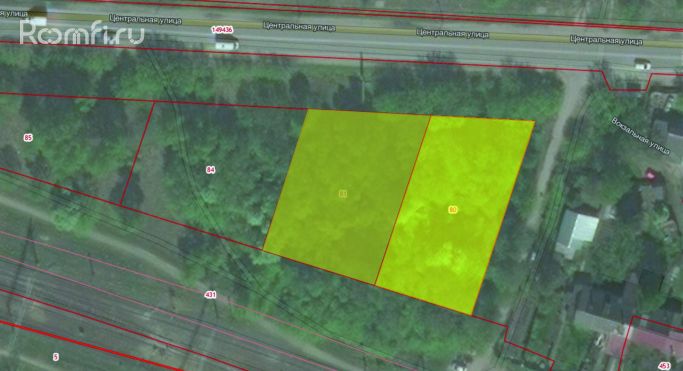The width and height of the screenshot is (683, 371).
Task: Click the small white car on road right
Action: point(642,64)
